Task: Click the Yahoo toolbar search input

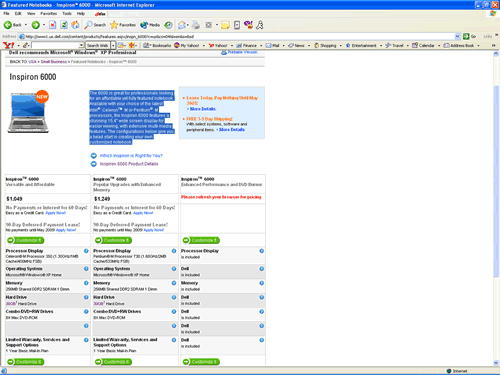Action: [55, 45]
